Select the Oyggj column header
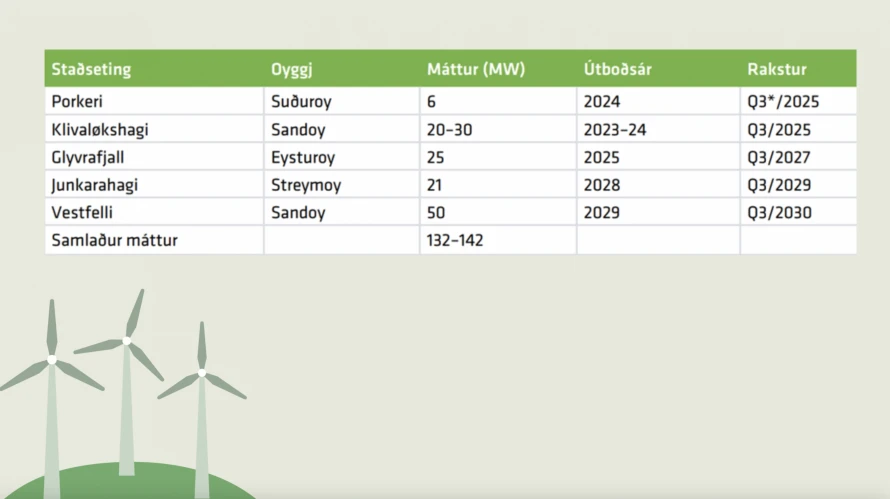Viewport: 890px width, 499px height. pos(292,70)
